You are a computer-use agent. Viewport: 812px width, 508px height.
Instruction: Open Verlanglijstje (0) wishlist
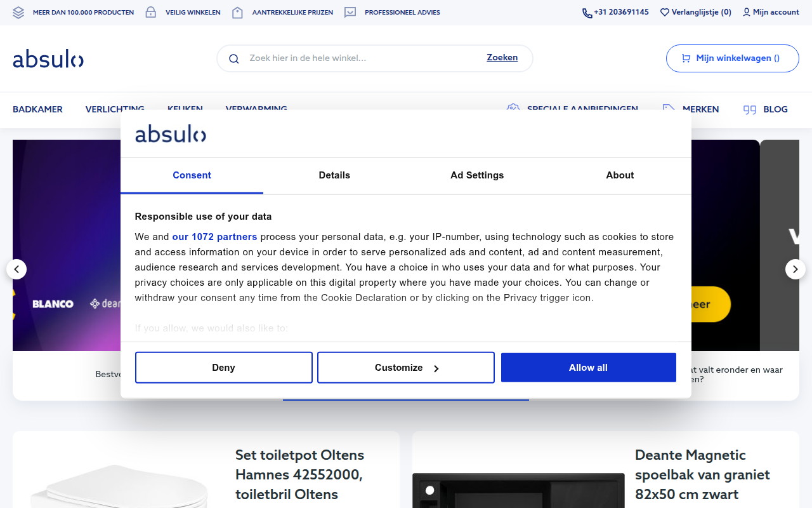point(702,12)
